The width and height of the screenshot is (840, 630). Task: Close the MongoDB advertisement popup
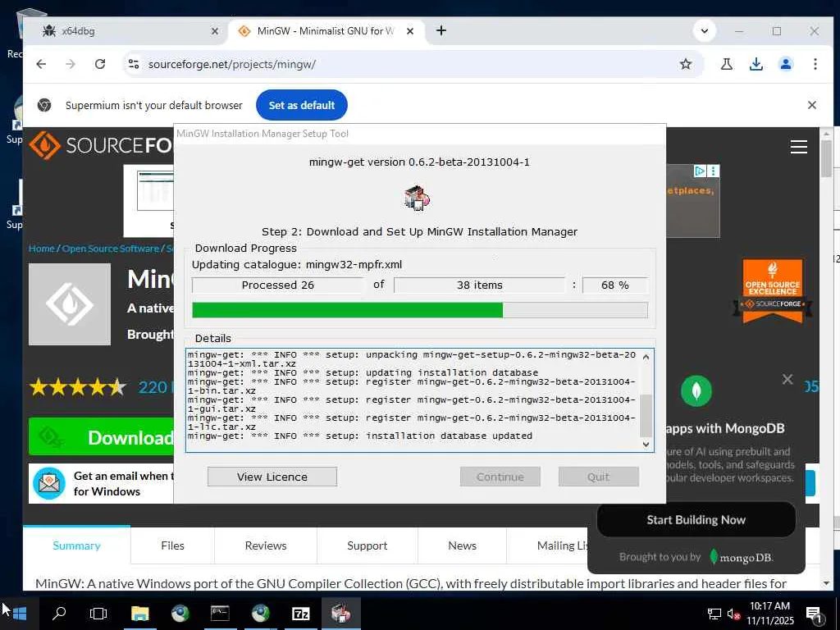(x=787, y=379)
